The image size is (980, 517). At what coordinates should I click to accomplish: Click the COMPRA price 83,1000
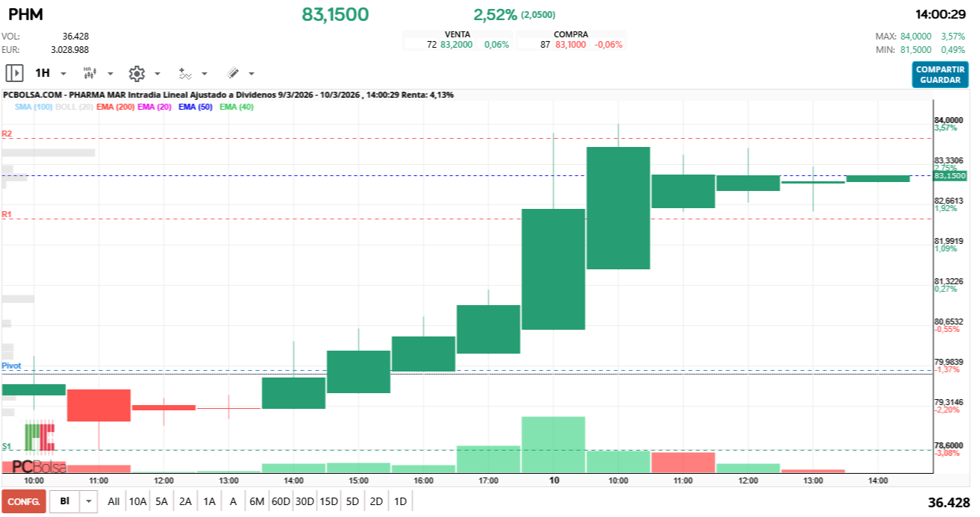point(570,45)
